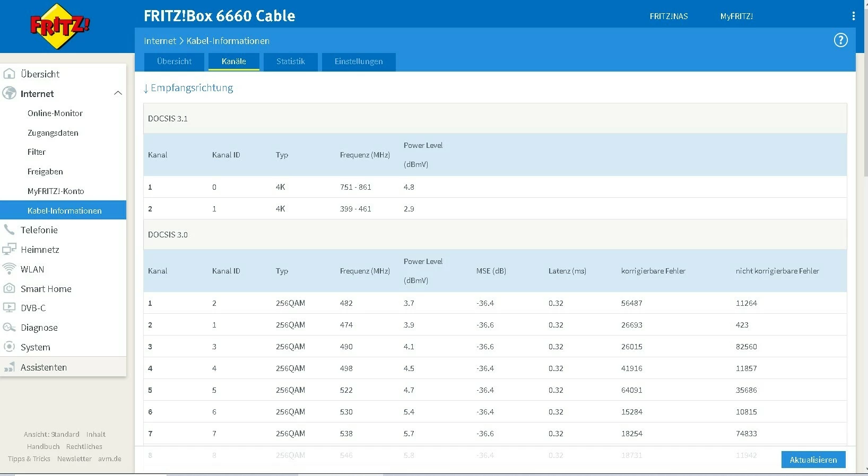Open MyFRITZ!-Konto submenu item
Image resolution: width=868 pixels, height=476 pixels.
coord(56,191)
